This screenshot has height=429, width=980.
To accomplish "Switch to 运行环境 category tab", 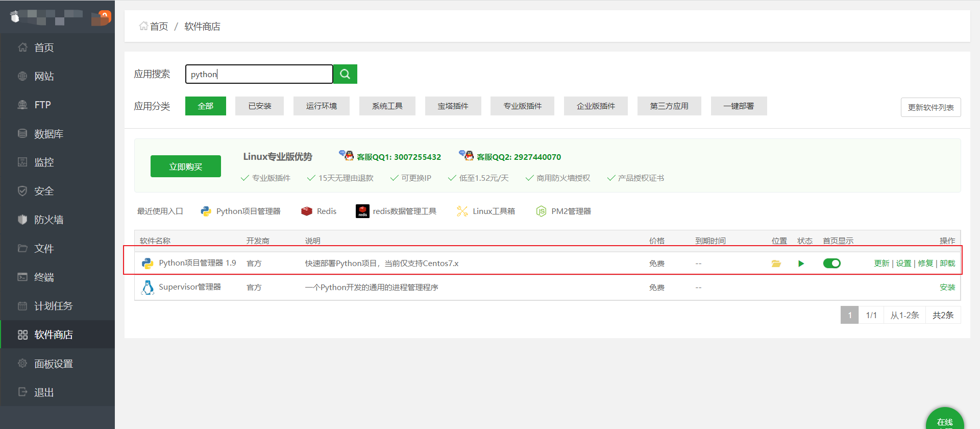I will 321,106.
